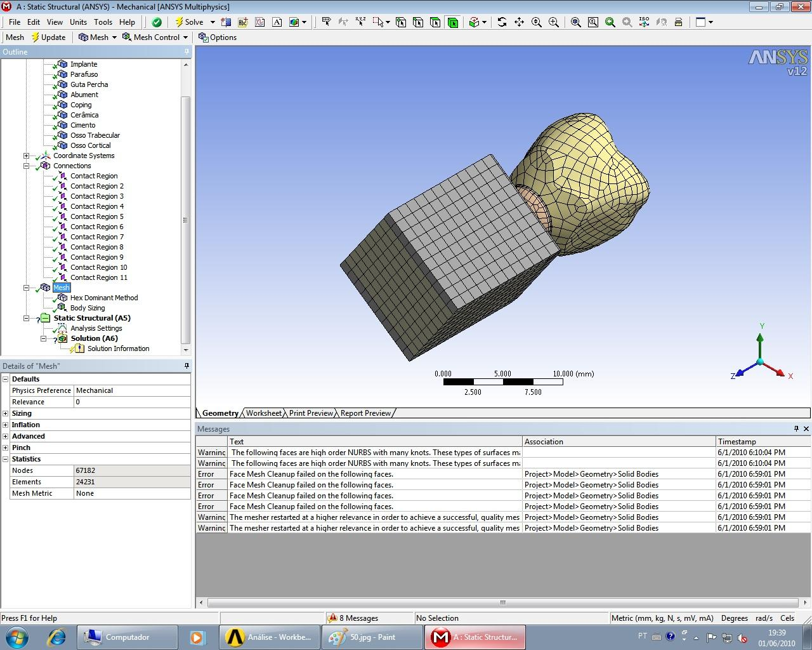The image size is (812, 650).
Task: Click the Mesh Metric value None
Action: [x=132, y=493]
